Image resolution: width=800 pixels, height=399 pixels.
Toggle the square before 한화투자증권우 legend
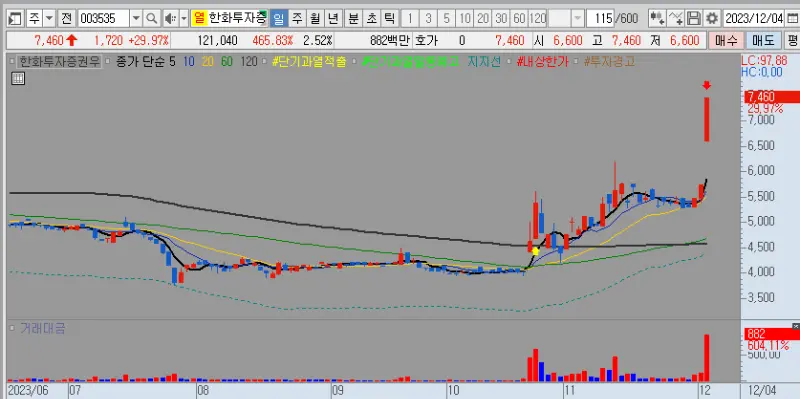13,62
